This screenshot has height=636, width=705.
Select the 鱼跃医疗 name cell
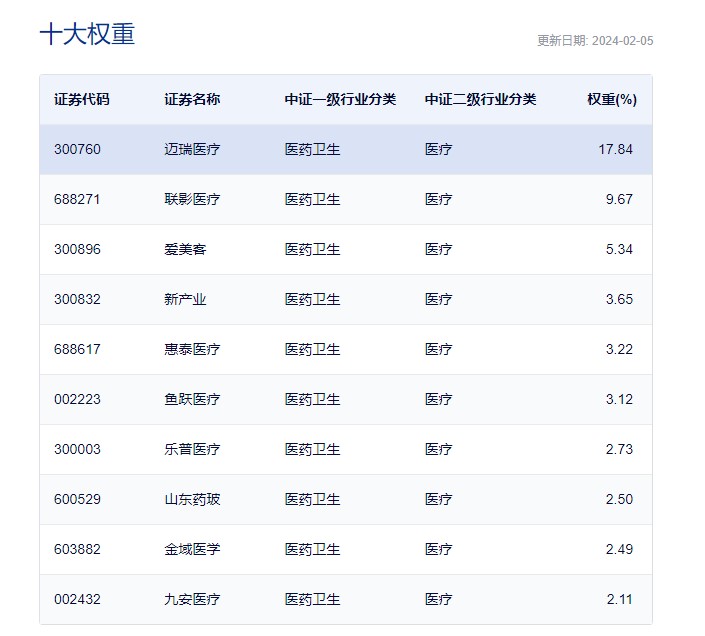pyautogui.click(x=192, y=399)
